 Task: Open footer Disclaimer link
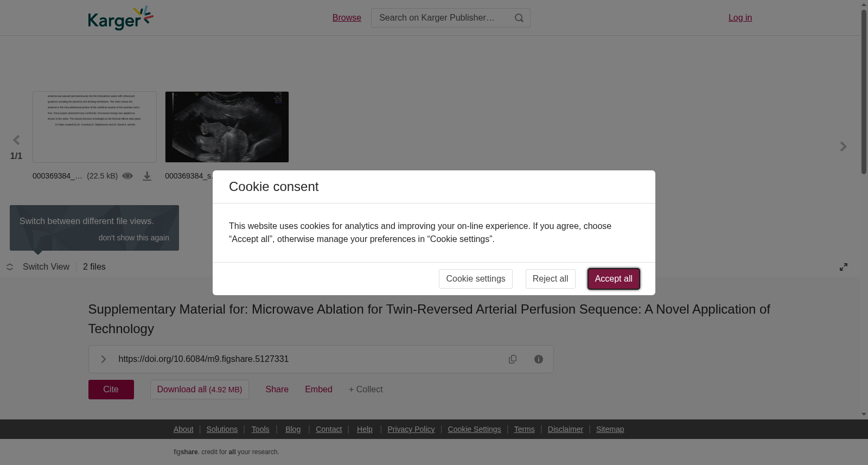coord(565,429)
